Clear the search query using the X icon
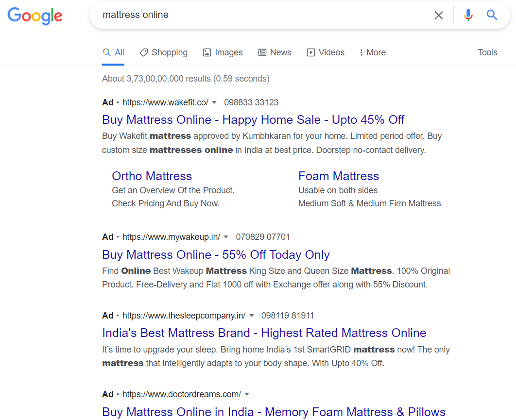The height and width of the screenshot is (420, 516). click(439, 15)
